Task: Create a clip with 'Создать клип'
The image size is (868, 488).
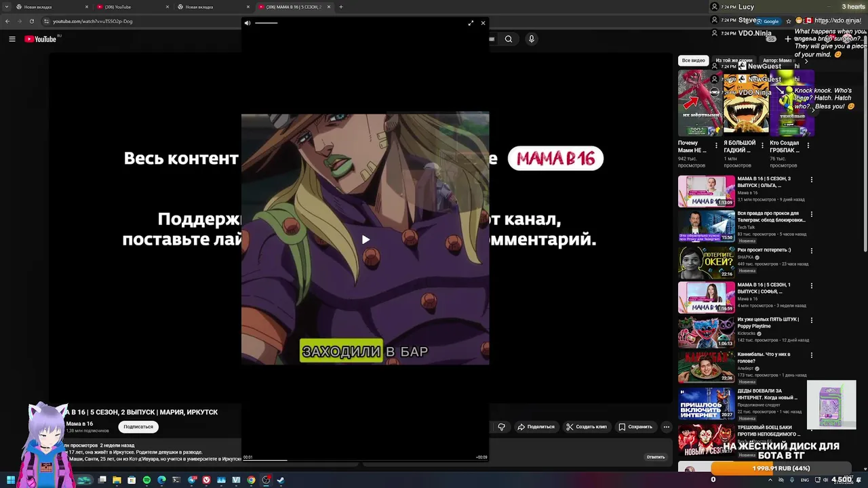Action: click(587, 427)
